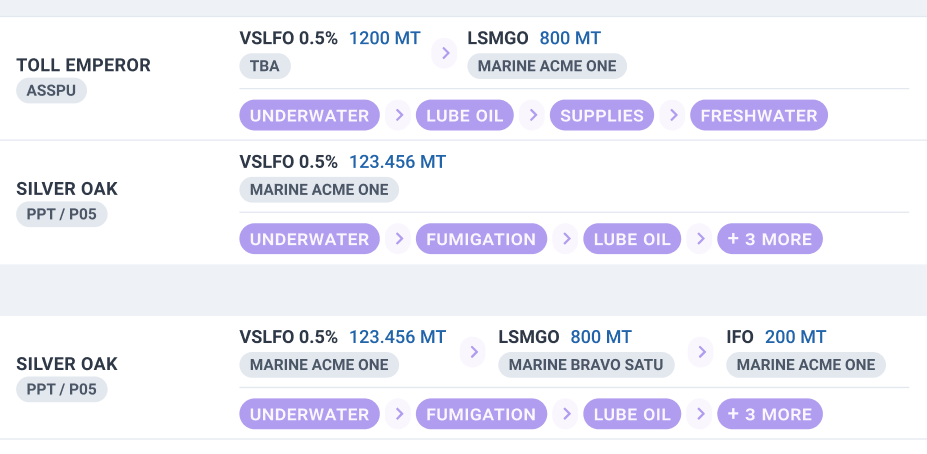Expand '+ 3 MORE' services in the middle Silver Oak row
Viewport: 927px width, 454px height.
pos(770,239)
